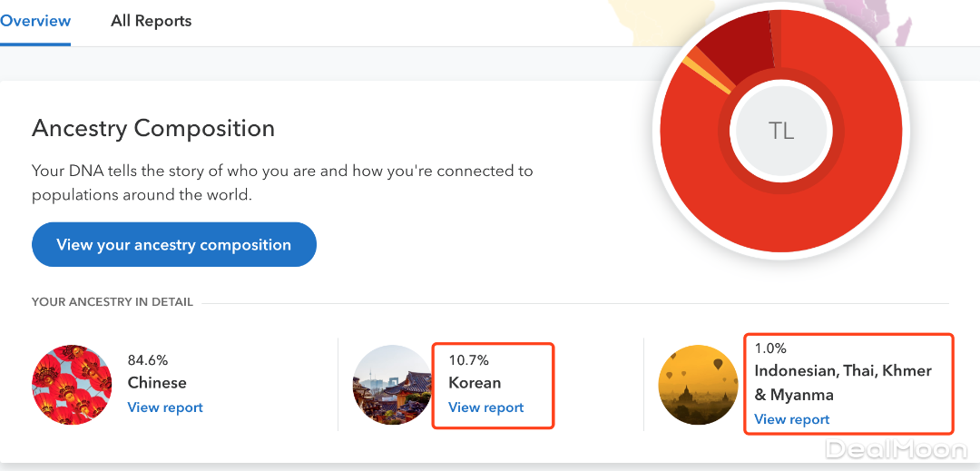
Task: Click the Chinese ancestry label
Action: 157,383
